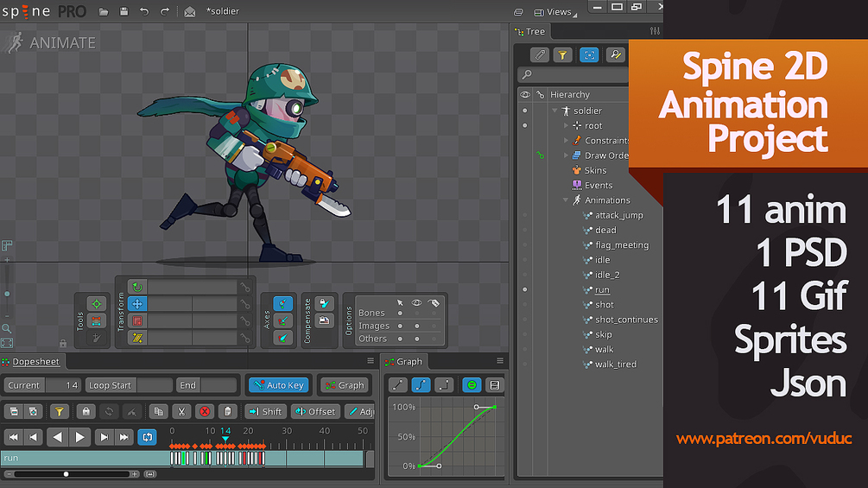
Task: Open a project with the folder icon
Action: coord(104,11)
